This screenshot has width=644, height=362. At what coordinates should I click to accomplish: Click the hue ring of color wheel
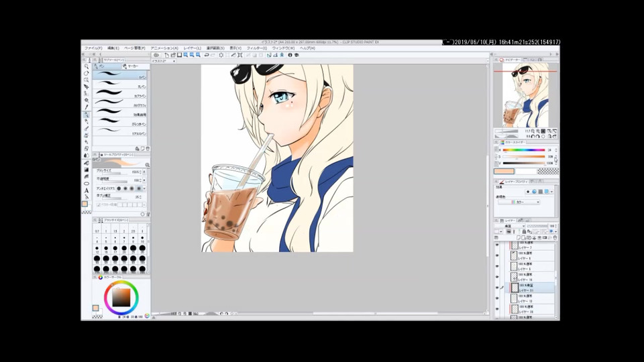(121, 283)
